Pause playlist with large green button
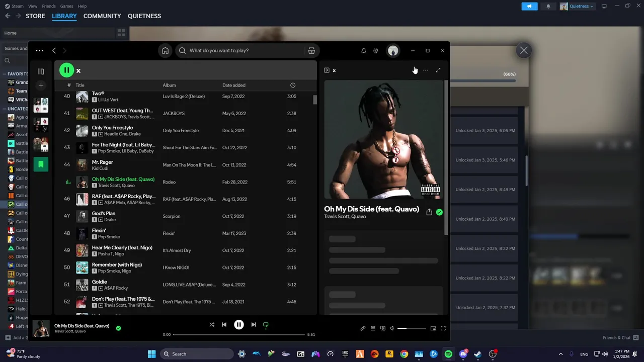Screen dimensions: 644x362 click(66, 70)
